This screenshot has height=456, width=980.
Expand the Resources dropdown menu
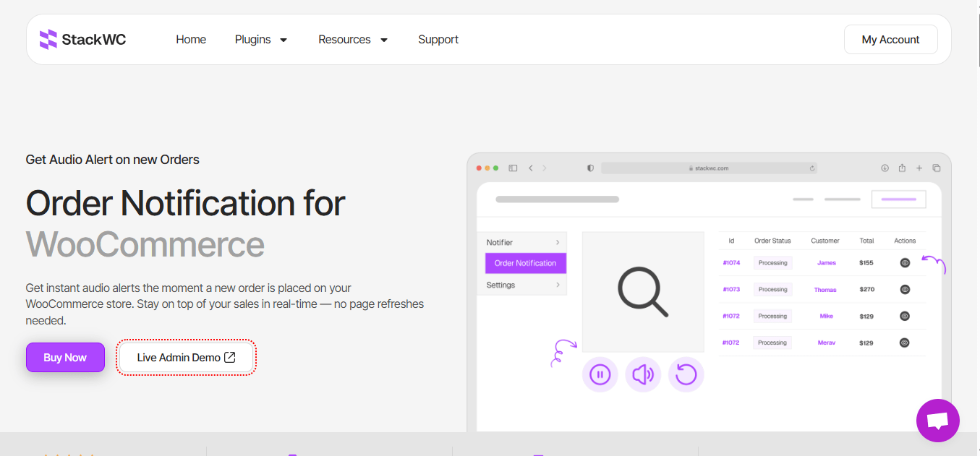(353, 40)
